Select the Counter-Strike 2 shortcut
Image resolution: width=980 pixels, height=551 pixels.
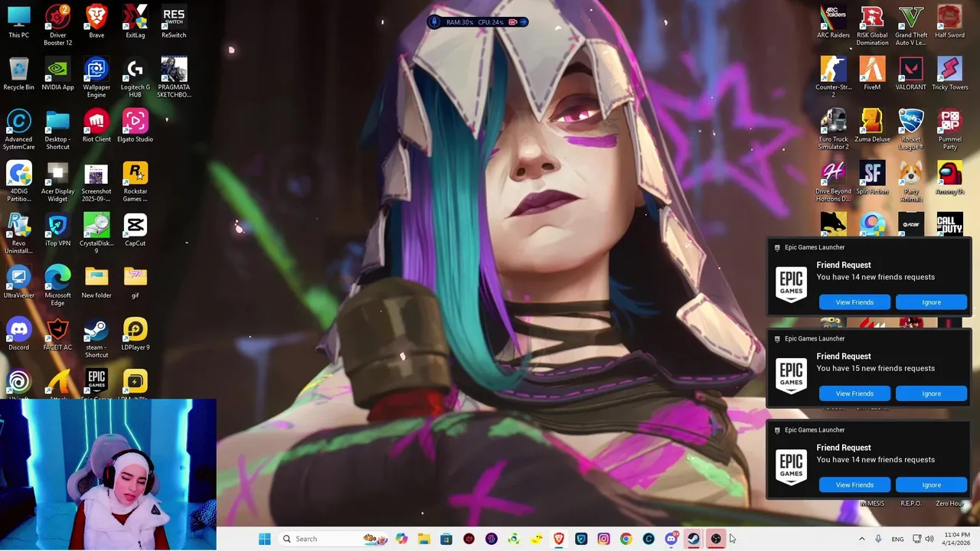click(833, 77)
